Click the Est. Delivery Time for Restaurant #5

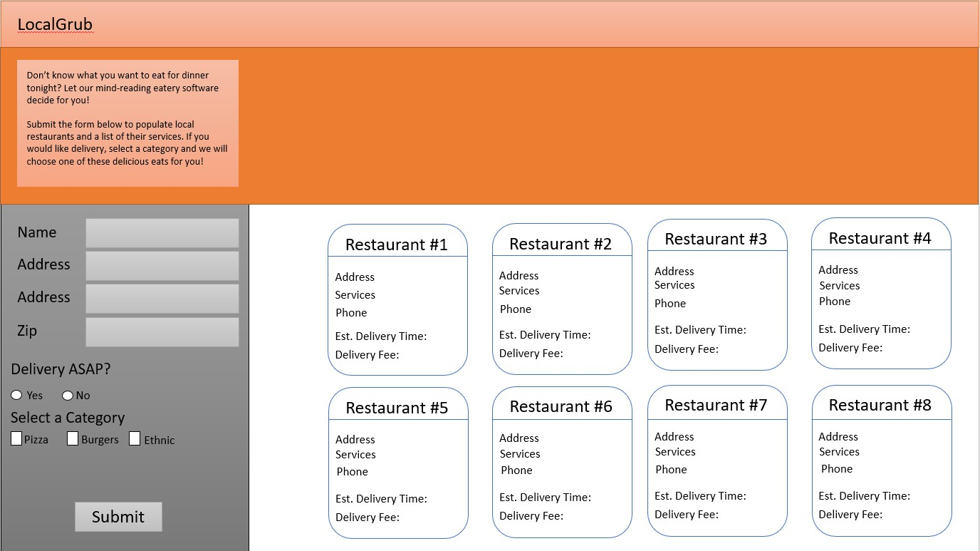tap(381, 498)
